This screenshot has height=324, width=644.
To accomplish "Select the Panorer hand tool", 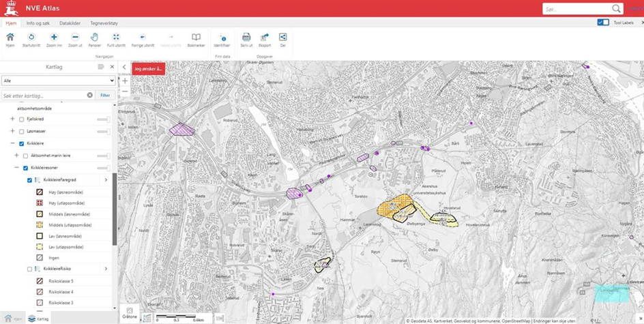I will [94, 38].
